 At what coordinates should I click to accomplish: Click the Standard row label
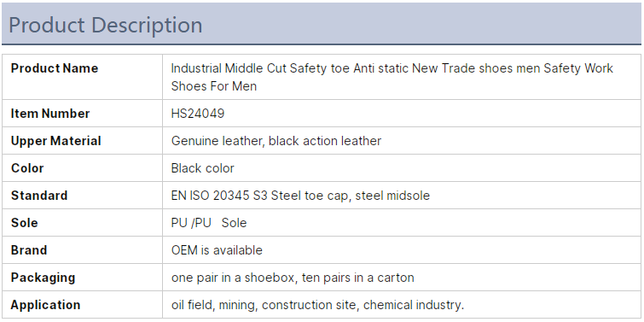click(x=39, y=196)
